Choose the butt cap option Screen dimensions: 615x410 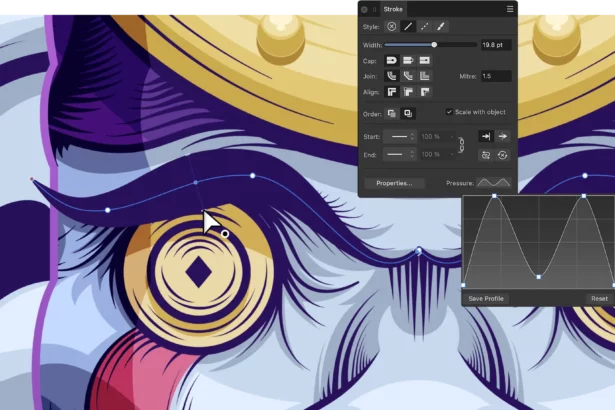tap(408, 60)
